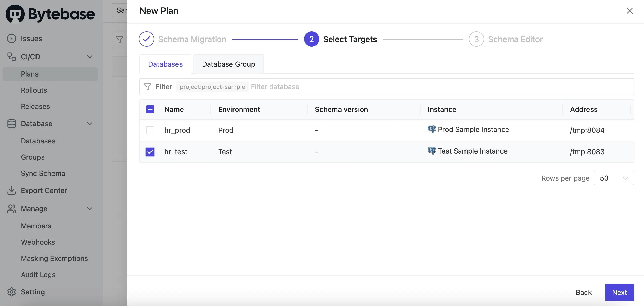Open the Rows per page dropdown

614,178
